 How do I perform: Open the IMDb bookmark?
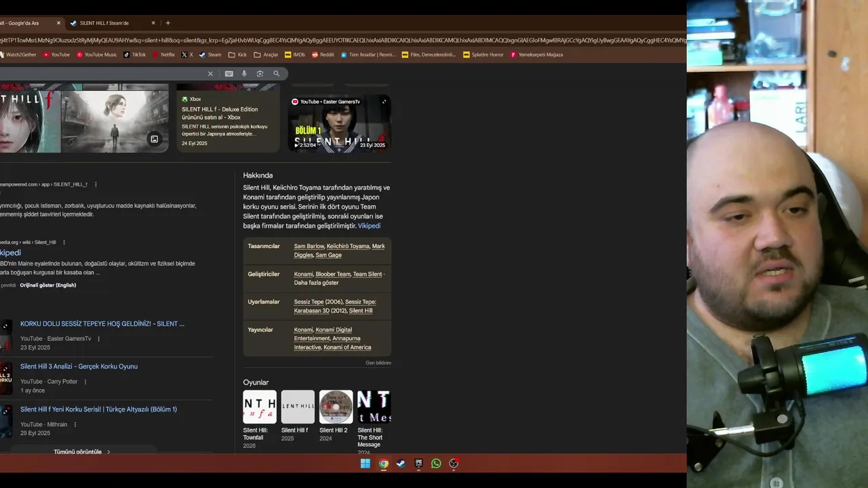pyautogui.click(x=295, y=54)
